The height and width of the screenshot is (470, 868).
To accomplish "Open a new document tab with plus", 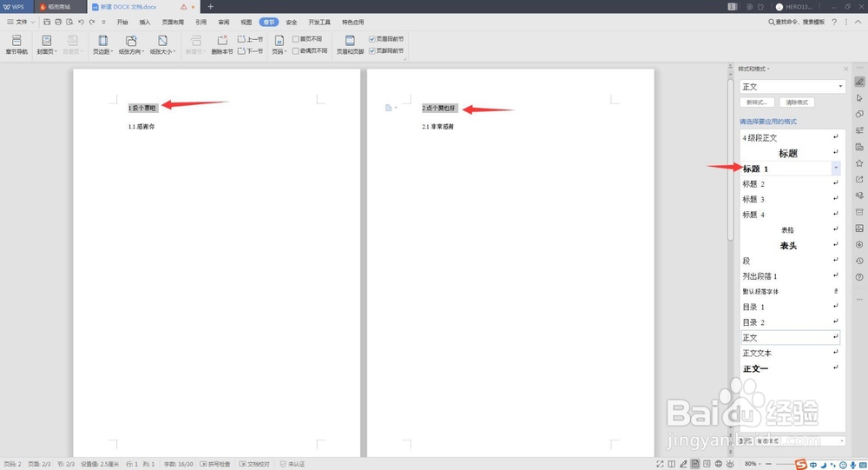I will [x=210, y=7].
